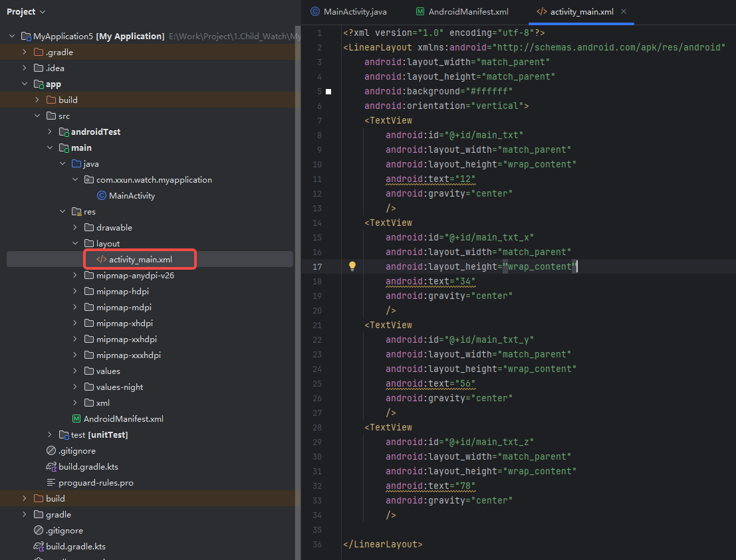
Task: Expand the .gradle folder
Action: [25, 52]
